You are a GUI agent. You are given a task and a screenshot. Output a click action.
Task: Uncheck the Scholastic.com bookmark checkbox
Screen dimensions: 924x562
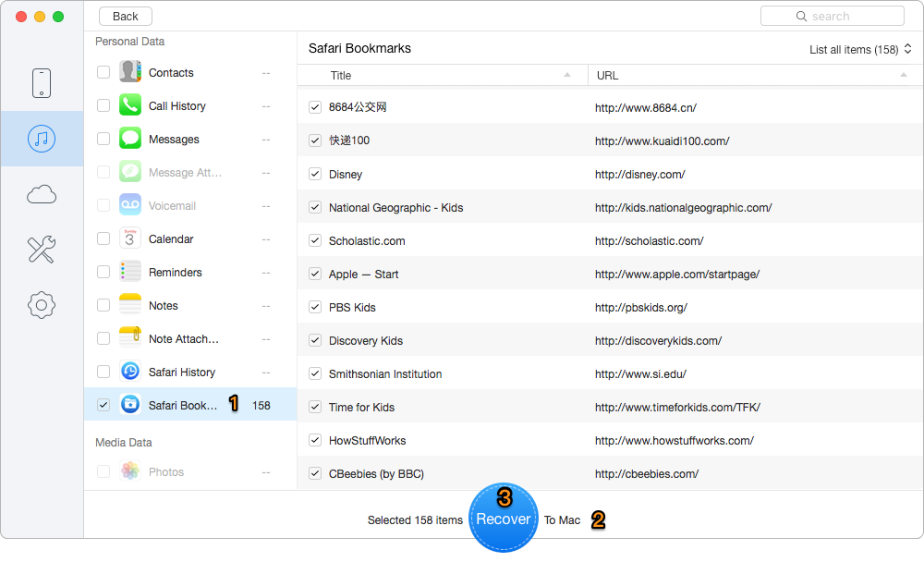315,240
